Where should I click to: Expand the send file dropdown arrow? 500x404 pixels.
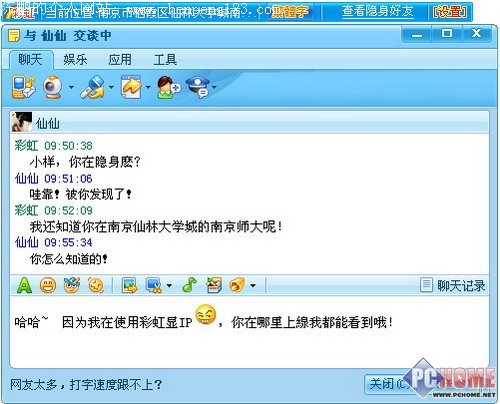148,88
